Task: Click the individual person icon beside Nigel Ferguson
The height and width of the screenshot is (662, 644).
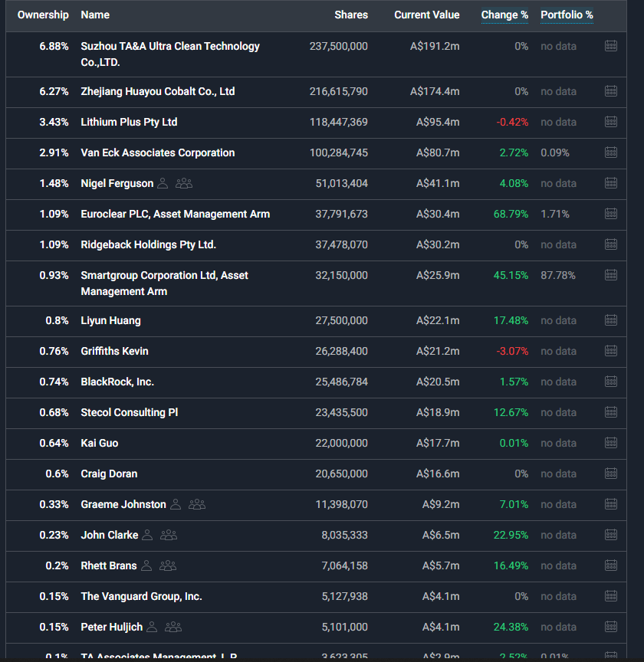Action: [163, 183]
